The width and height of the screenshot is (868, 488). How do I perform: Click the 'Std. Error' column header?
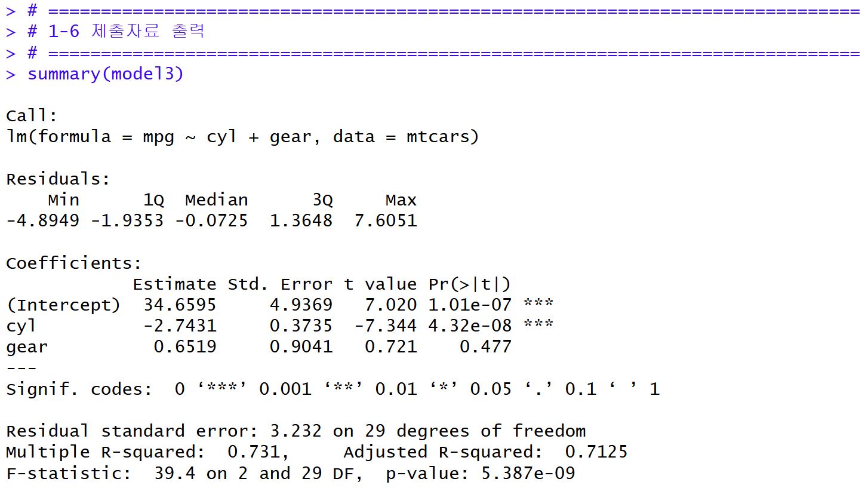click(280, 284)
